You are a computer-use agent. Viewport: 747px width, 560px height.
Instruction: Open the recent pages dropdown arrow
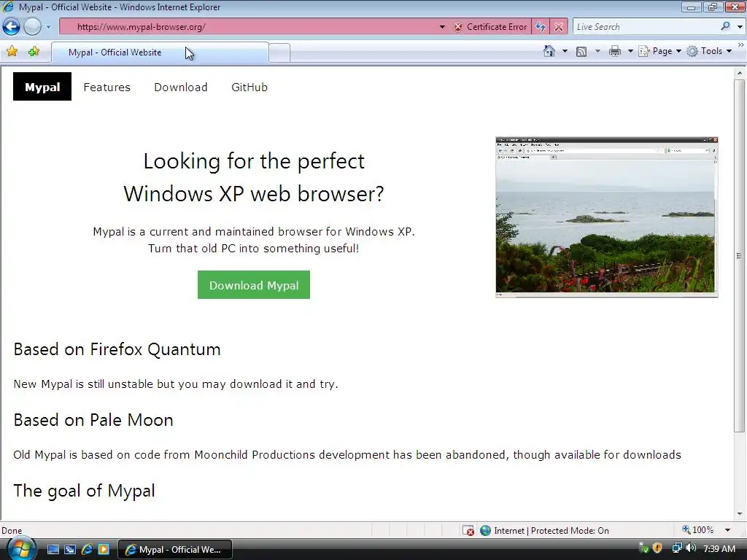click(x=48, y=27)
